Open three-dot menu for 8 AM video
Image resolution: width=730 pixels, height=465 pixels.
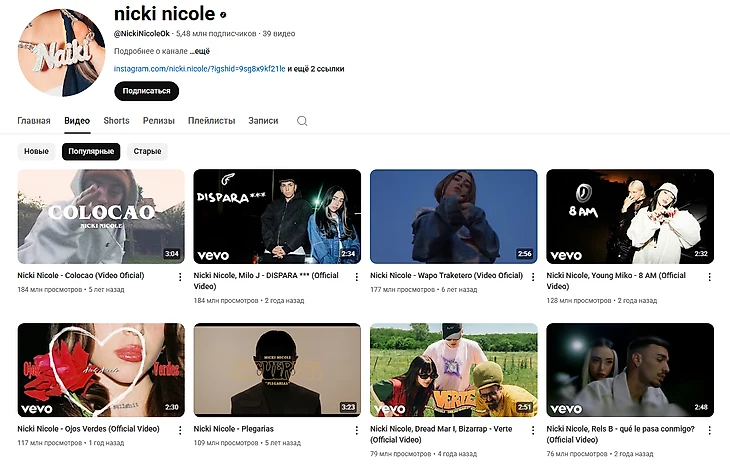(710, 277)
